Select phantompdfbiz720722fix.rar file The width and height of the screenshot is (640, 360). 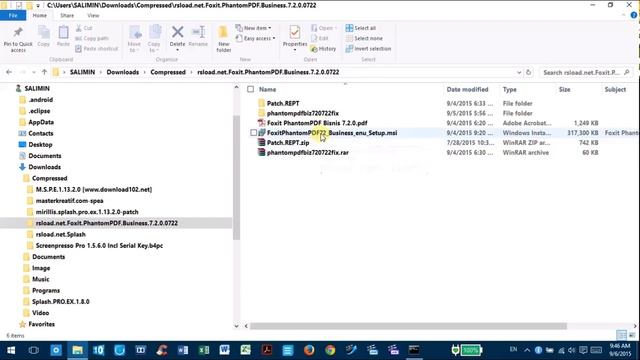(x=307, y=152)
